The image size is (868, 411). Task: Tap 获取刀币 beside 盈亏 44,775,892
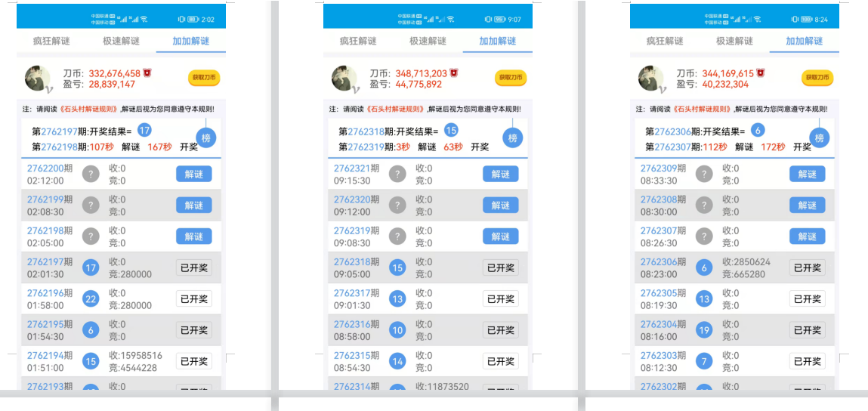(511, 78)
